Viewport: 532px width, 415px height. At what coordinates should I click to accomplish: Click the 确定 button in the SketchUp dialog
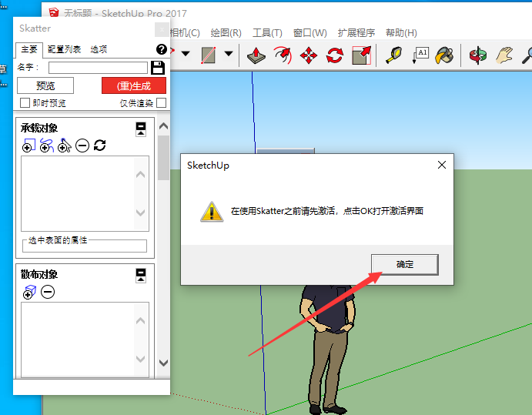coord(405,264)
